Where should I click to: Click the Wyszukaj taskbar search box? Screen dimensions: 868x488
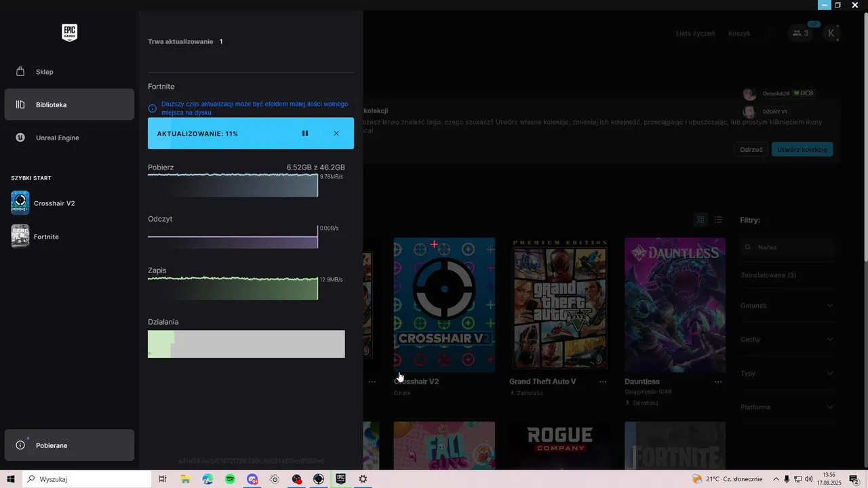(87, 479)
